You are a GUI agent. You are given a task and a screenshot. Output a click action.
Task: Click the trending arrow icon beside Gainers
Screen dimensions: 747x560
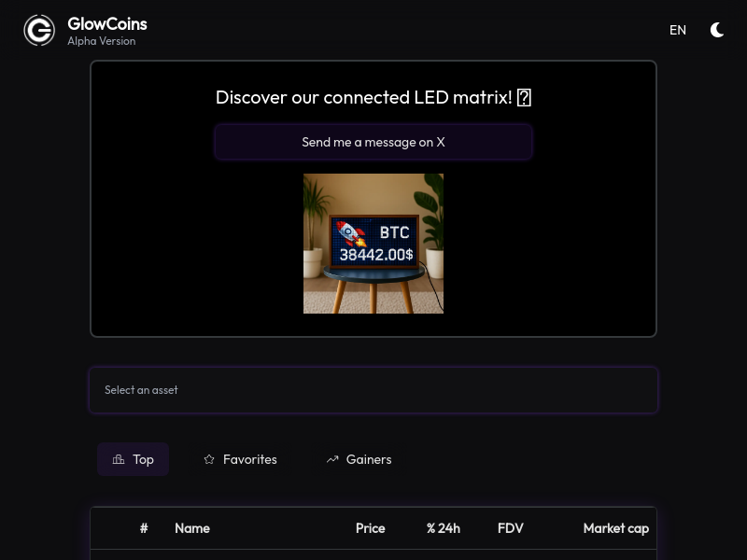coord(332,459)
